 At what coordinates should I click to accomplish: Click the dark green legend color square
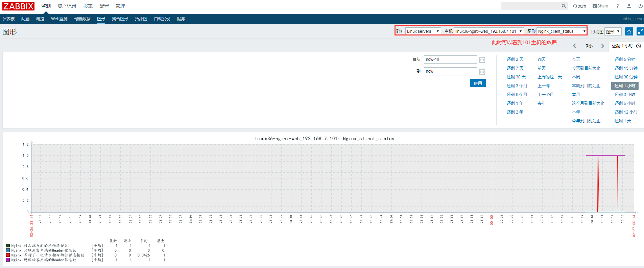pyautogui.click(x=8, y=246)
